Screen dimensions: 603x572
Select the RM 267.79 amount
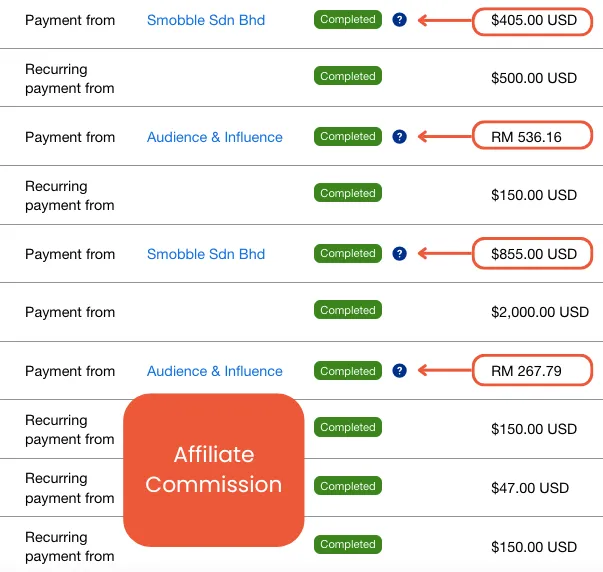pos(526,371)
